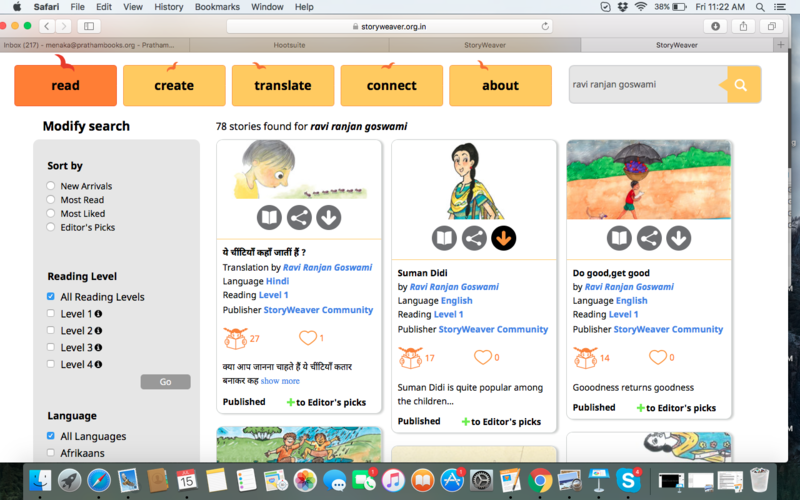Download the Suman Didi story
The width and height of the screenshot is (800, 500).
[x=504, y=238]
